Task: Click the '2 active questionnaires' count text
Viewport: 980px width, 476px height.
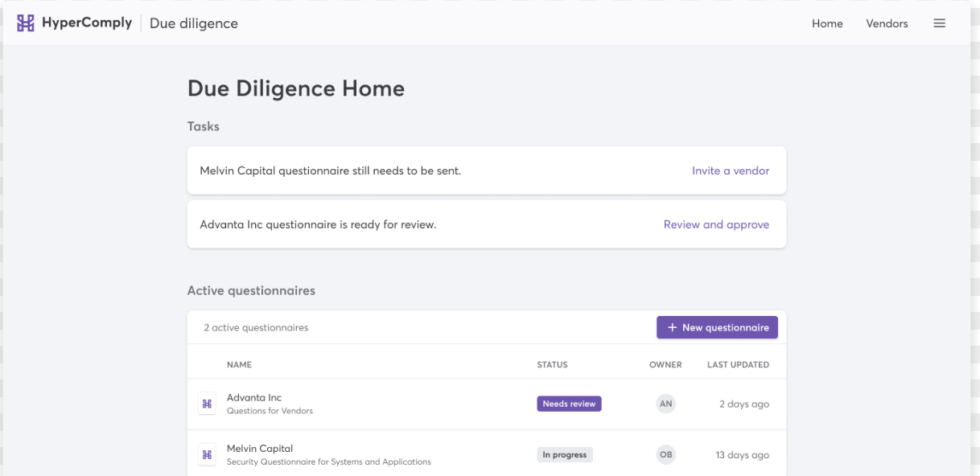Action: pyautogui.click(x=256, y=327)
